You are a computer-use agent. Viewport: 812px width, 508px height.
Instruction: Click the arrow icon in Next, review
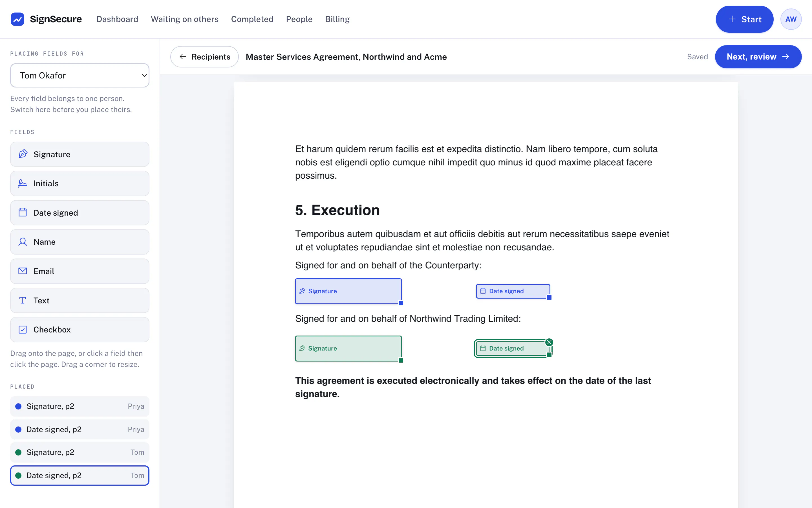tap(786, 56)
